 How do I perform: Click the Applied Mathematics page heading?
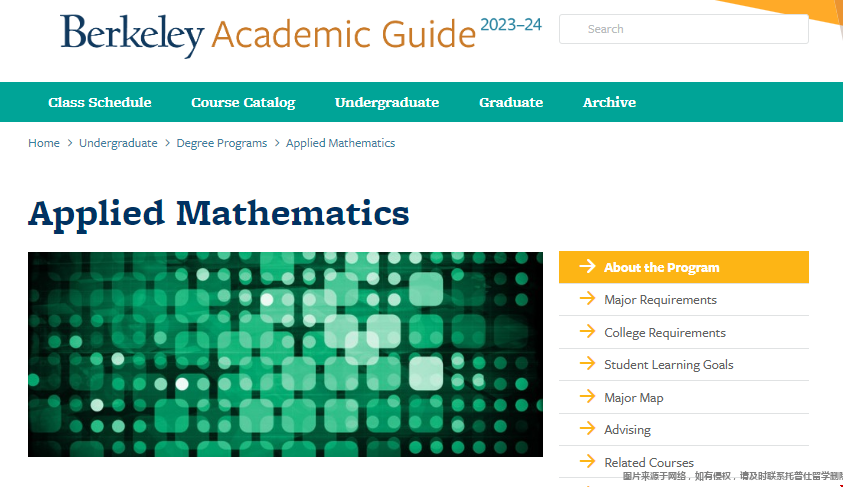coord(219,214)
